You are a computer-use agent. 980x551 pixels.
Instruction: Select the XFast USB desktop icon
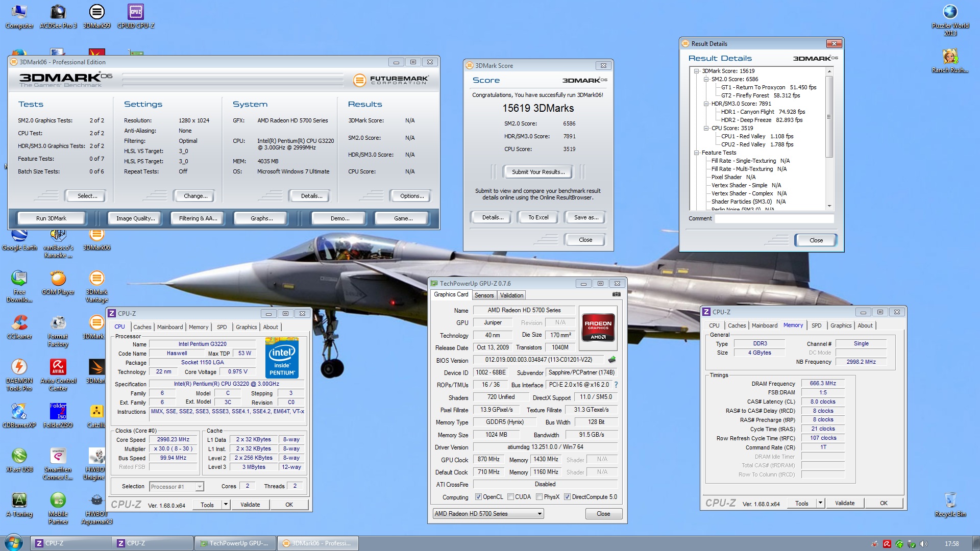(19, 460)
